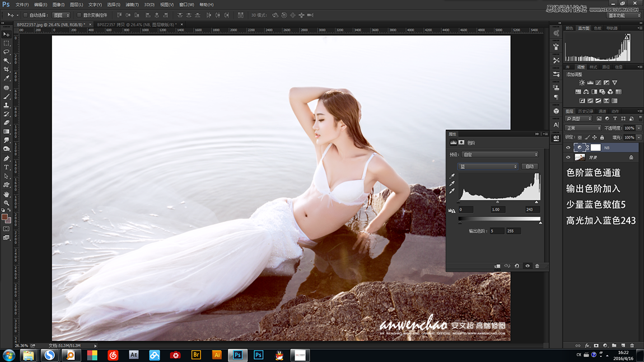Open the 蓝 channel dropdown
Image resolution: width=644 pixels, height=362 pixels.
pyautogui.click(x=488, y=166)
